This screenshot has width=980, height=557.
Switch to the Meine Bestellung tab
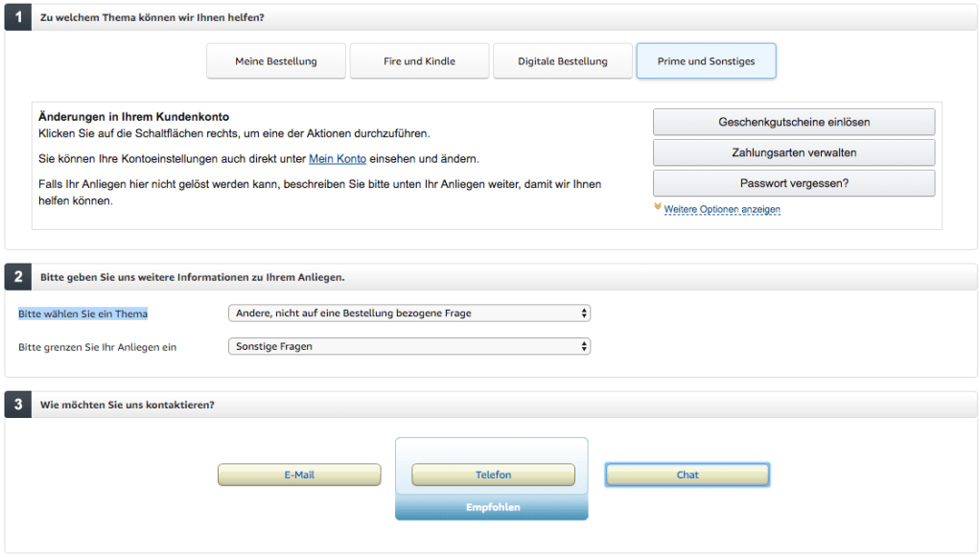tap(276, 61)
